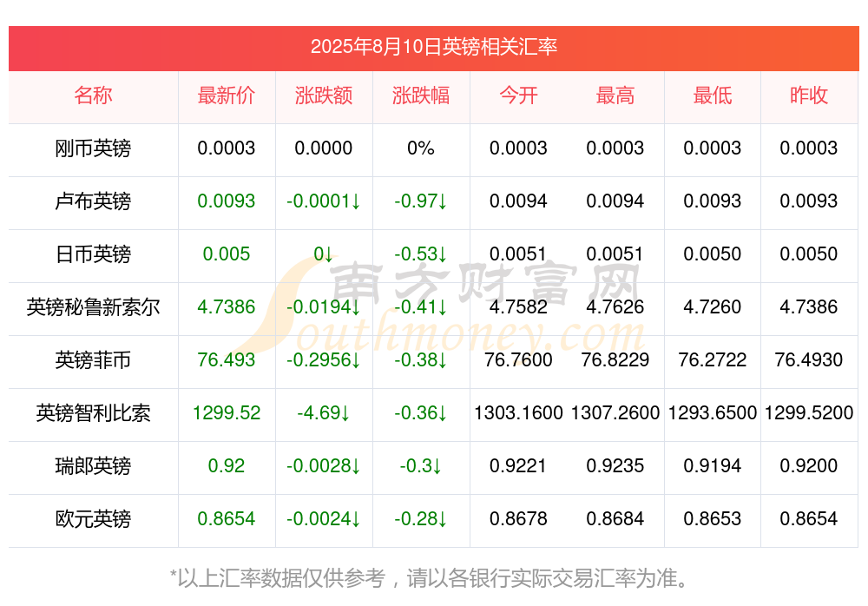Click highest price 0.8684
Image resolution: width=868 pixels, height=606 pixels.
pyautogui.click(x=615, y=519)
